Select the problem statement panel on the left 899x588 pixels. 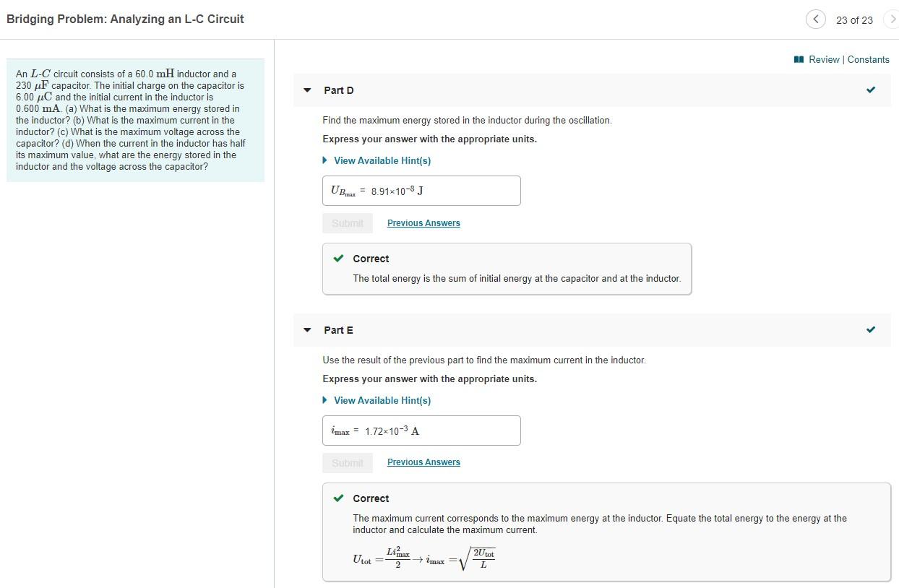coord(135,120)
